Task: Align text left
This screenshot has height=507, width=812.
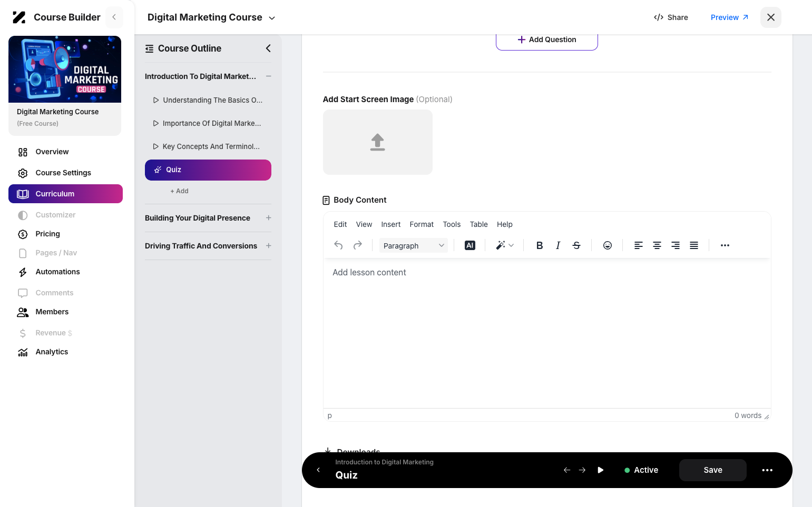Action: point(638,245)
